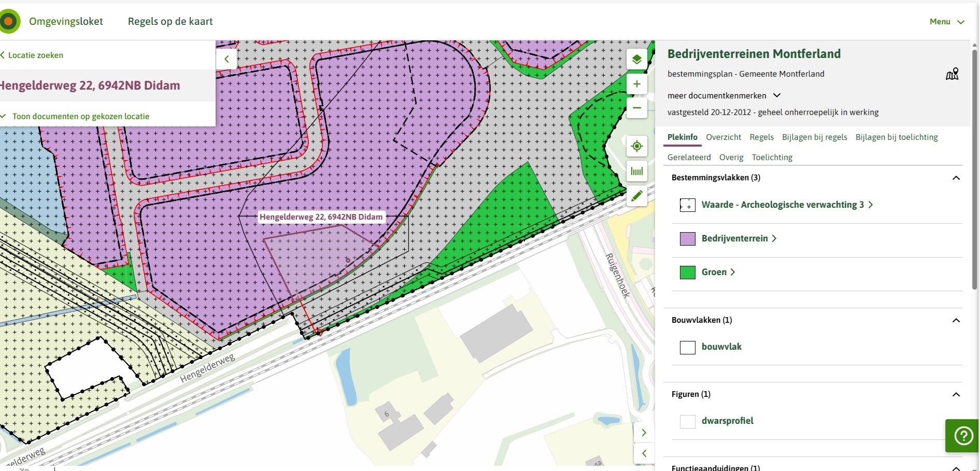Click the purple Bedrijventerrein color swatch
Viewport: 980px width, 471px height.
(x=687, y=239)
